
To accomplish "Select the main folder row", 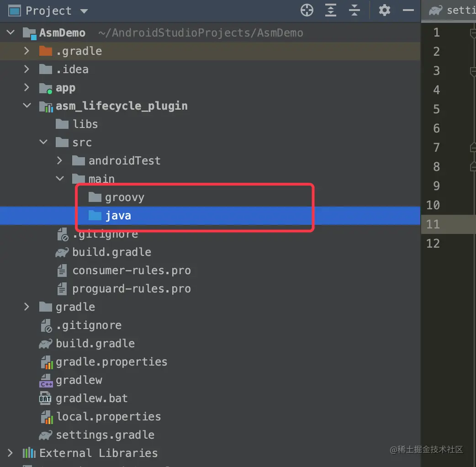I will coord(210,179).
